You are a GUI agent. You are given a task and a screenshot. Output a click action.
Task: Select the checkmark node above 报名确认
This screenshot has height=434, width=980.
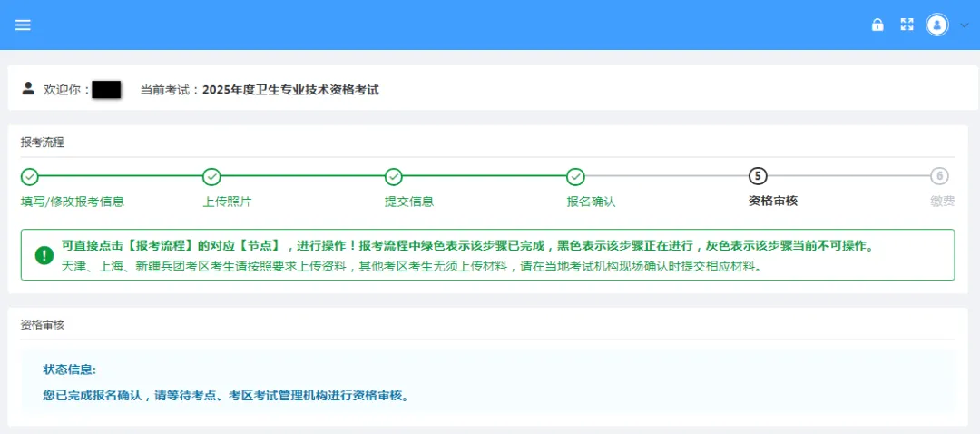(575, 176)
